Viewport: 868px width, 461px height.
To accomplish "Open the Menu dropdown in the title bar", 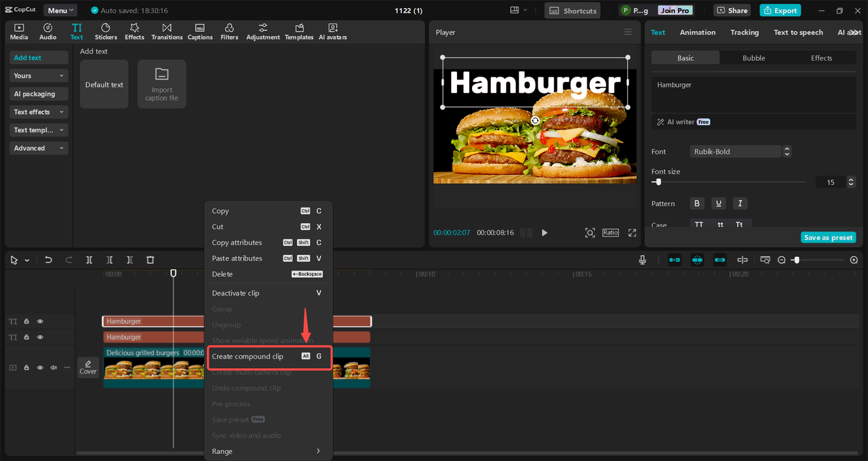I will (60, 10).
